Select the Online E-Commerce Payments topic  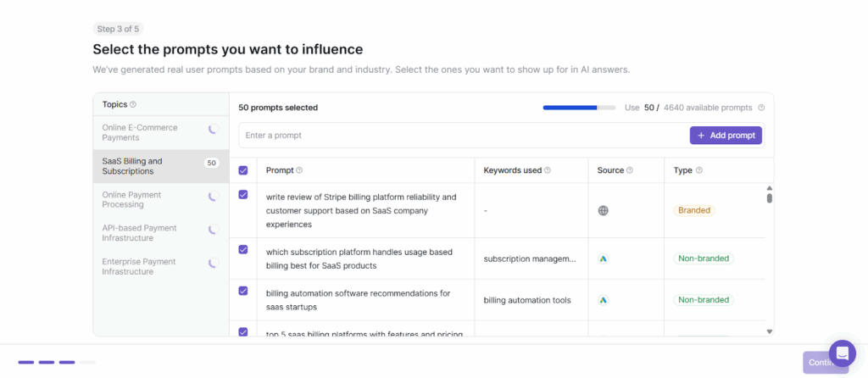[144, 132]
